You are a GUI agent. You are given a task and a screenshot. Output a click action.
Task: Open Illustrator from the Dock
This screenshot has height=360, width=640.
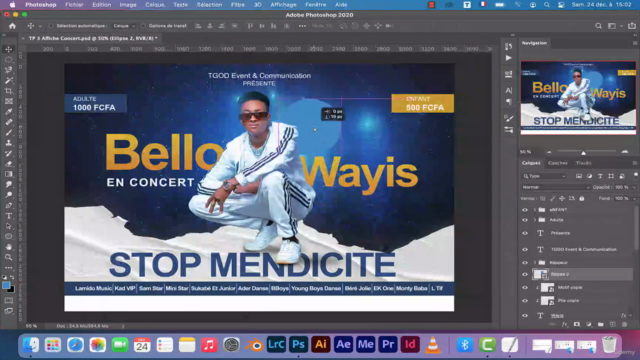tap(320, 345)
